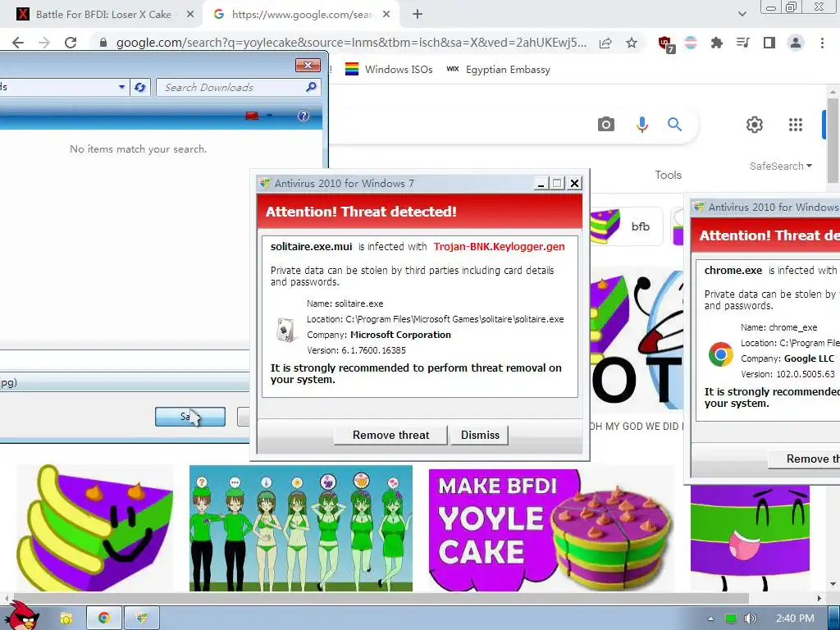The height and width of the screenshot is (630, 840).
Task: Expand the address path dropdown in Save dialog
Action: coord(121,87)
